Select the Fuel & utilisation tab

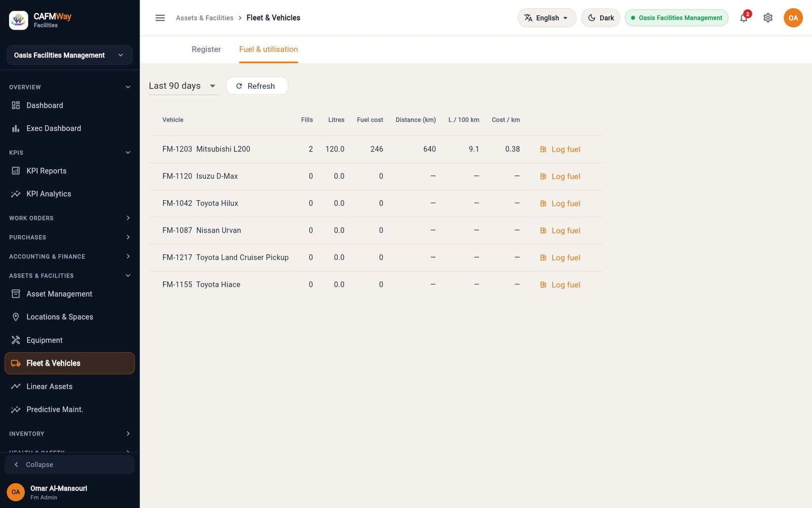268,49
